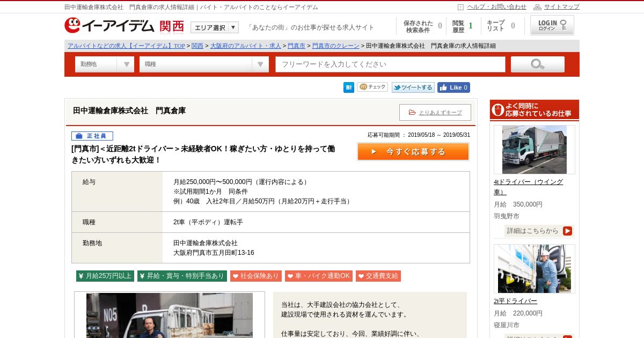This screenshot has width=644, height=338.
Task: Open 2t平ドライバー job link
Action: tap(515, 301)
